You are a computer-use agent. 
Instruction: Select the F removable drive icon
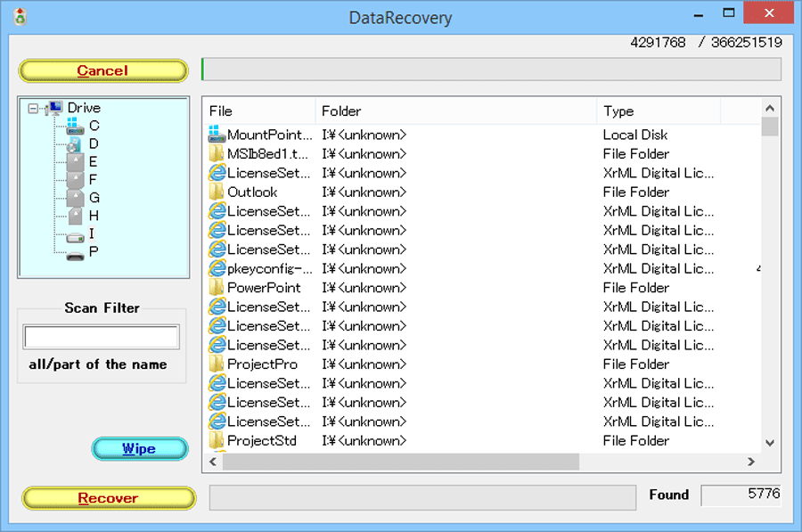75,180
